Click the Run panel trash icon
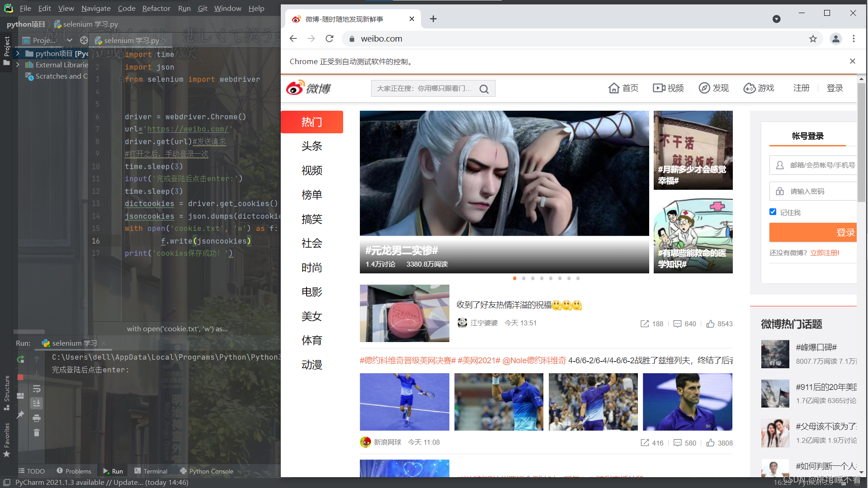This screenshot has height=488, width=868. coord(37,433)
